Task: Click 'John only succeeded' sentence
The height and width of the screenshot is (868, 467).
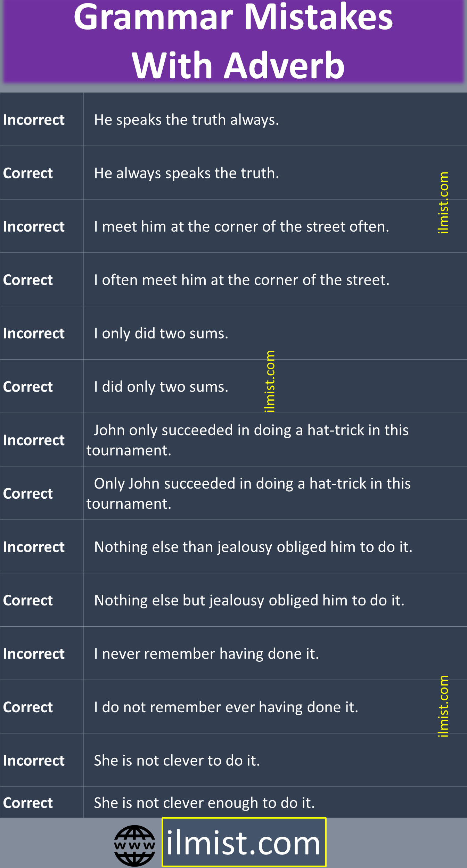Action: tap(247, 440)
